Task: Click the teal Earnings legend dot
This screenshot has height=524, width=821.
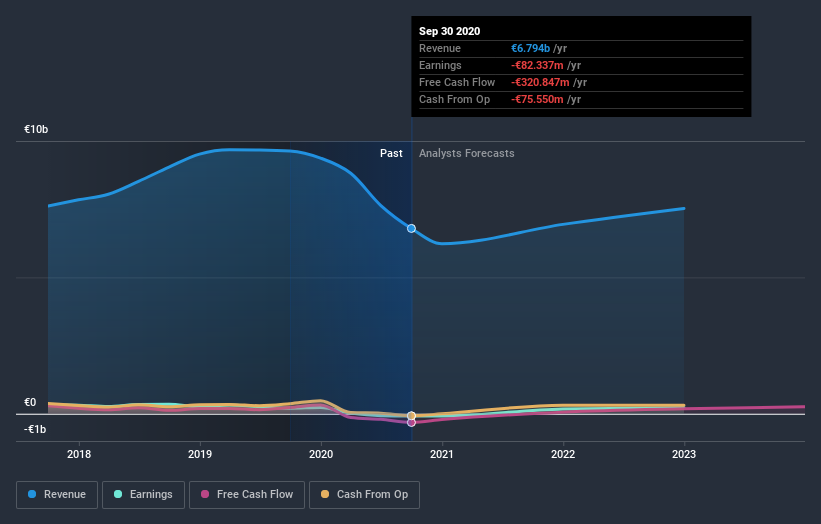Action: (118, 494)
